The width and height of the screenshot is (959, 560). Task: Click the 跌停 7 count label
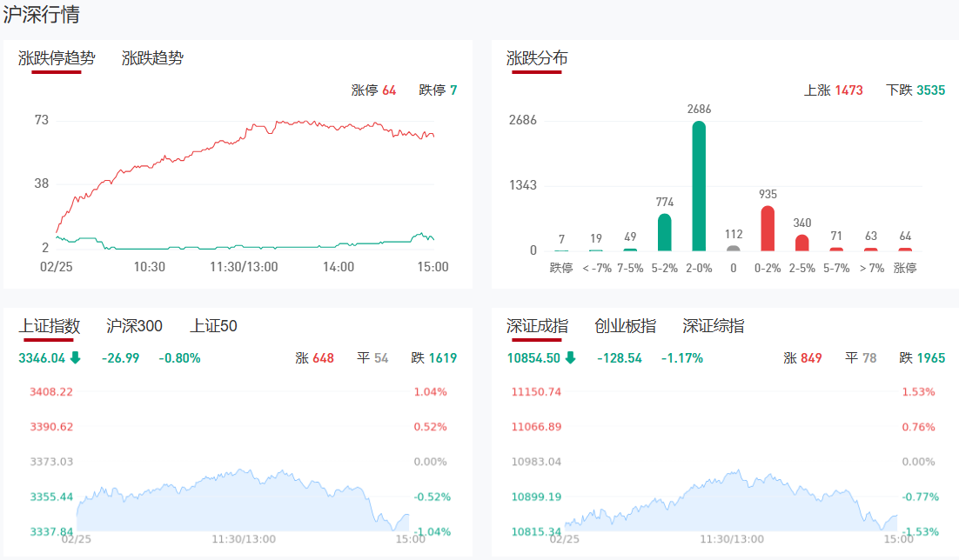(438, 90)
